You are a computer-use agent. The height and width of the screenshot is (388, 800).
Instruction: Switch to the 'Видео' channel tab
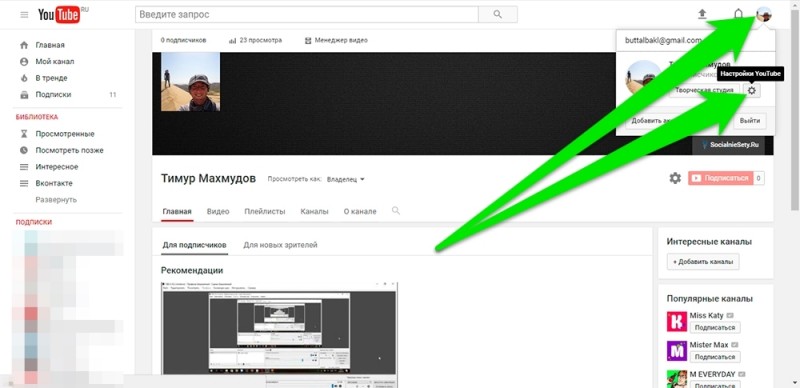(x=218, y=211)
